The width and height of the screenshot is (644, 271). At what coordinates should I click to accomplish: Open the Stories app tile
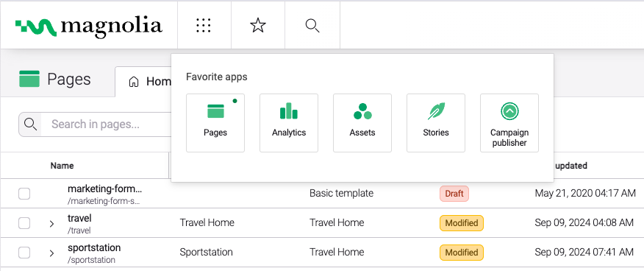(436, 123)
